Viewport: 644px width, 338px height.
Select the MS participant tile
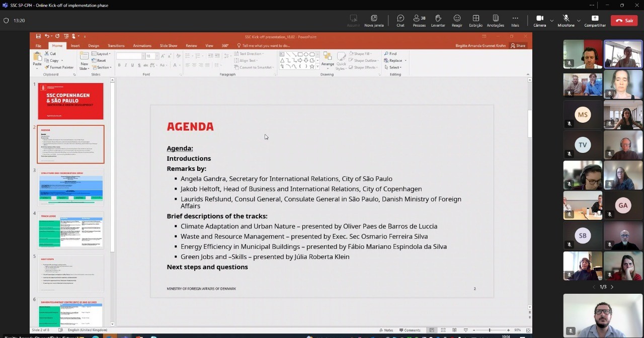[583, 115]
